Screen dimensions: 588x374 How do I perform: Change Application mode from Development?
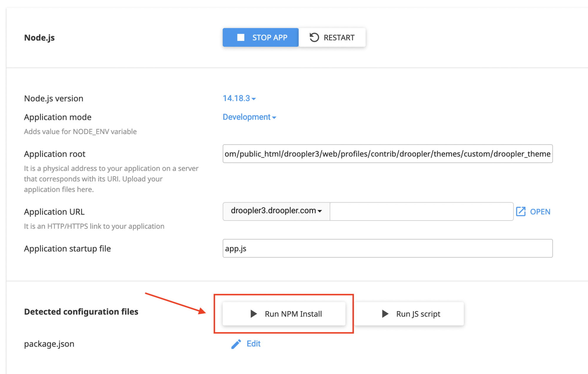[249, 117]
